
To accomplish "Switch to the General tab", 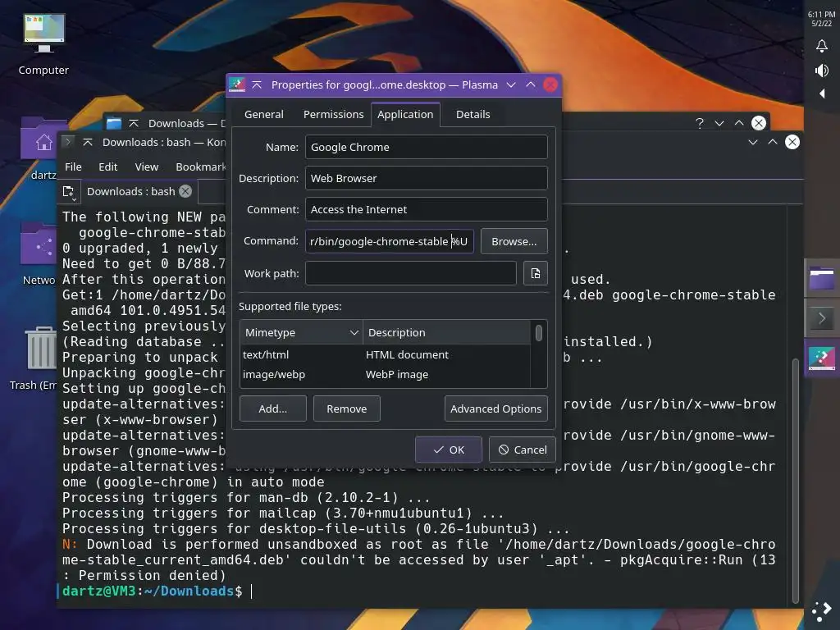I will (x=263, y=114).
